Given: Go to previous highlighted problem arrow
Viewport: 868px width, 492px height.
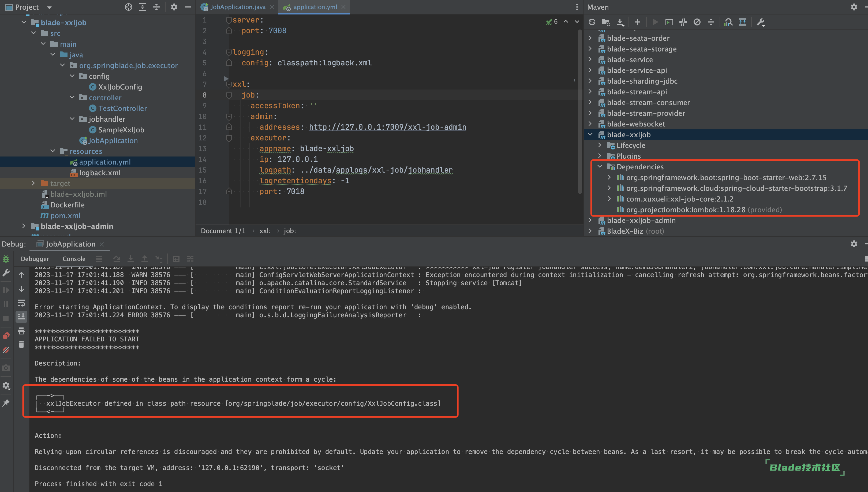Looking at the screenshot, I should [x=566, y=22].
